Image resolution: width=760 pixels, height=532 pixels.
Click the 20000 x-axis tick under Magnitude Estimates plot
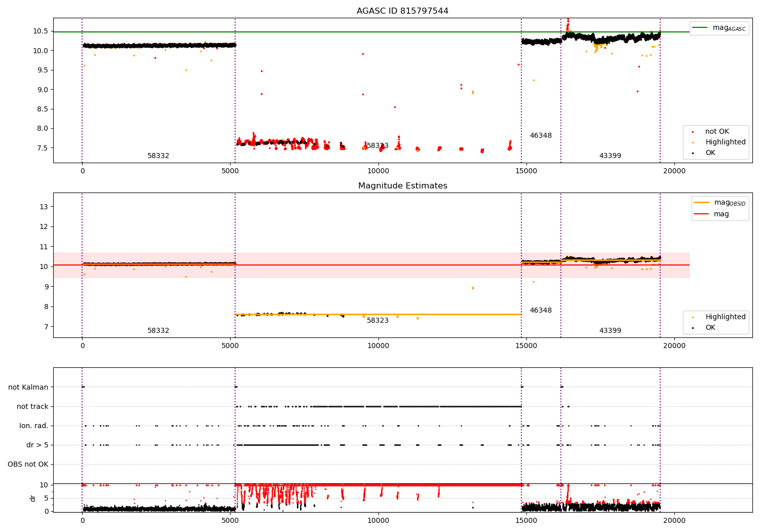(x=674, y=346)
